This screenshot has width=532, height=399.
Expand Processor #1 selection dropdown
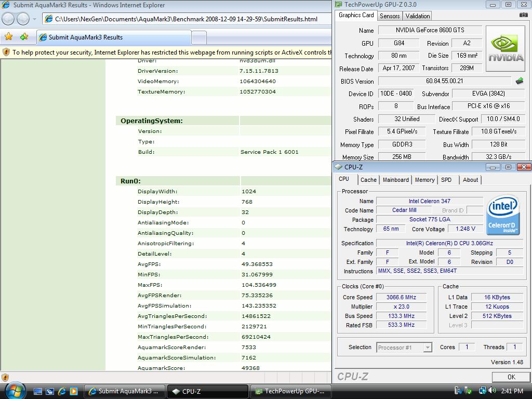tap(428, 348)
